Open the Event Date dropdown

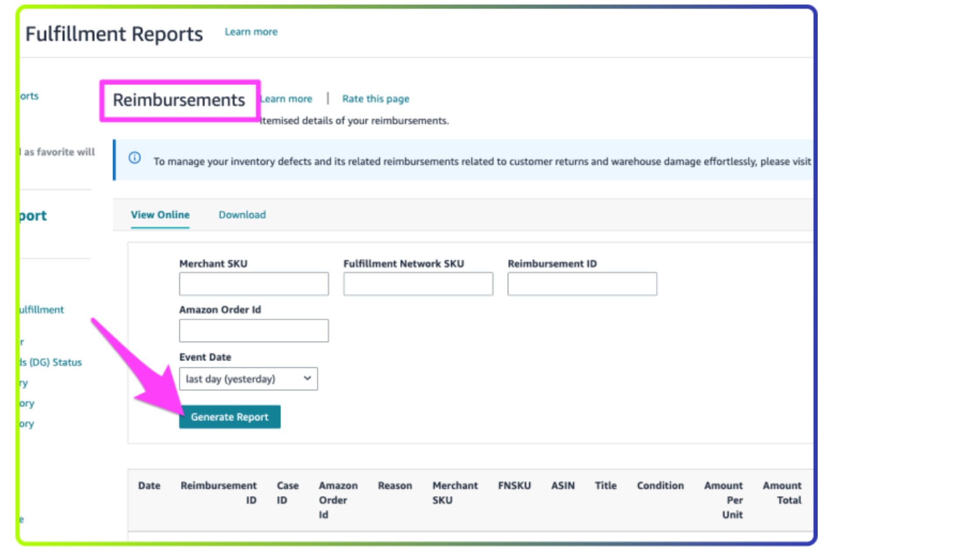click(x=248, y=379)
